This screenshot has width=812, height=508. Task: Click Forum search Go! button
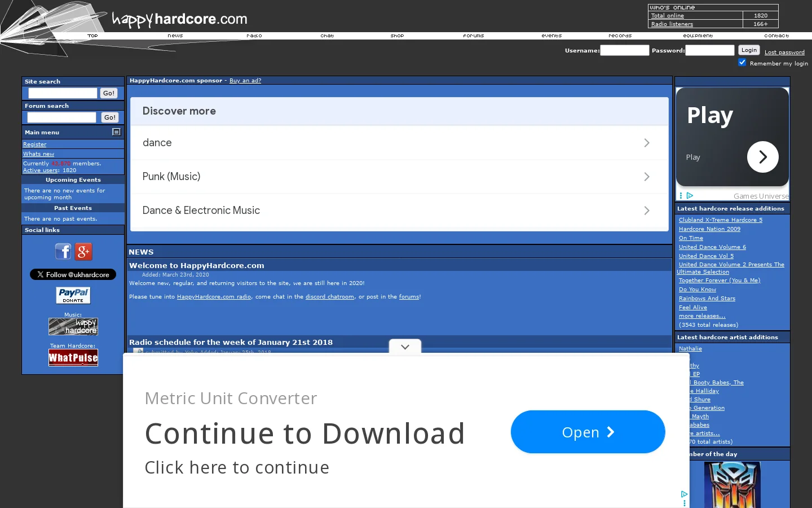(110, 117)
